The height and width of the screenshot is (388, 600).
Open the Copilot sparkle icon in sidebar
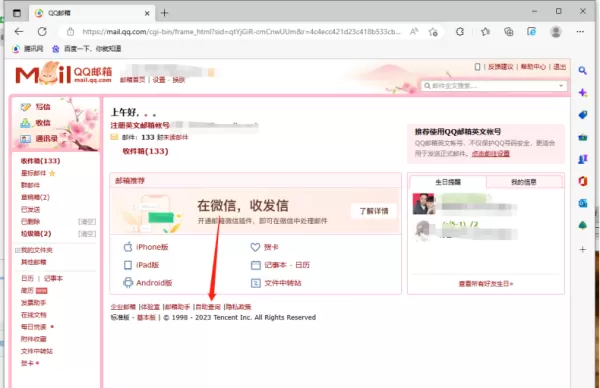pyautogui.click(x=582, y=93)
